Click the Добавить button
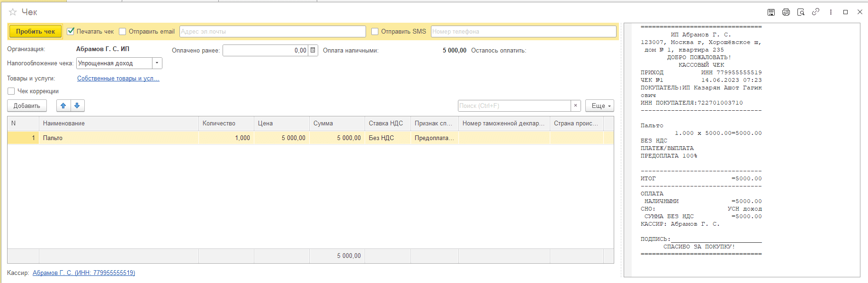Viewport: 868px width, 283px height. (27, 106)
